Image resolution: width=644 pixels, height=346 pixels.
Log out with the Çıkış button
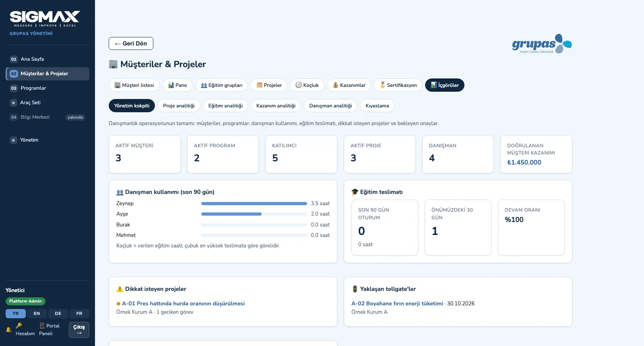click(x=79, y=330)
